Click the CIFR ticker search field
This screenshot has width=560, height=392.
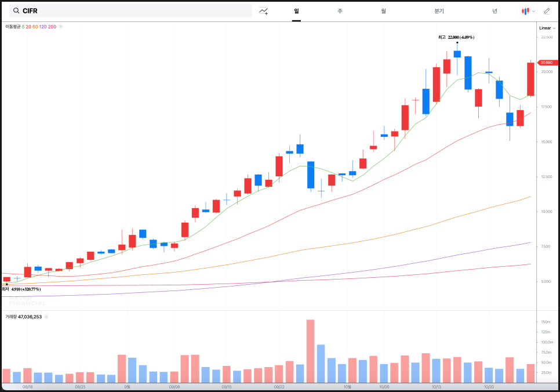[133, 11]
